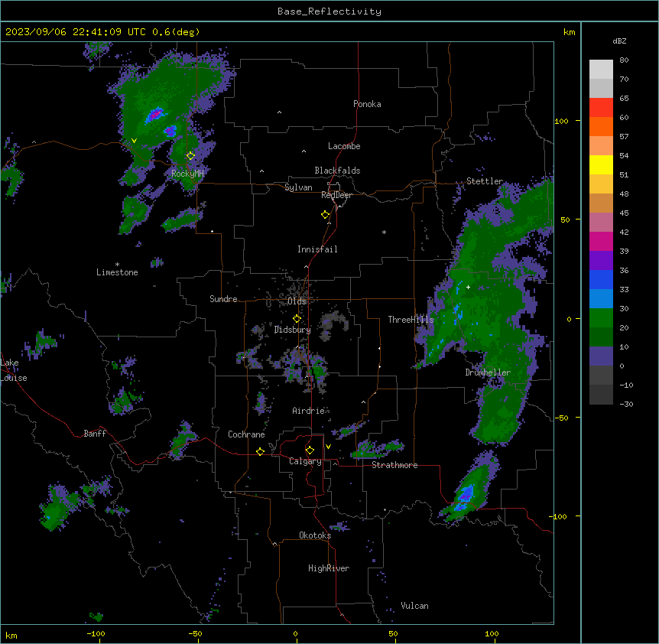The width and height of the screenshot is (659, 644).
Task: Click the Limestone label
Action: 117,272
